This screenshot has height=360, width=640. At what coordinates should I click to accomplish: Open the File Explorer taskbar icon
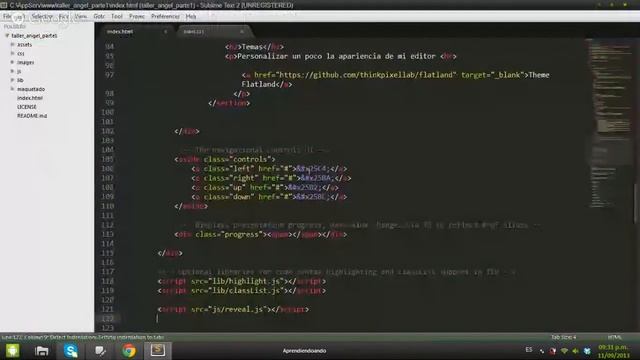[x=42, y=351]
